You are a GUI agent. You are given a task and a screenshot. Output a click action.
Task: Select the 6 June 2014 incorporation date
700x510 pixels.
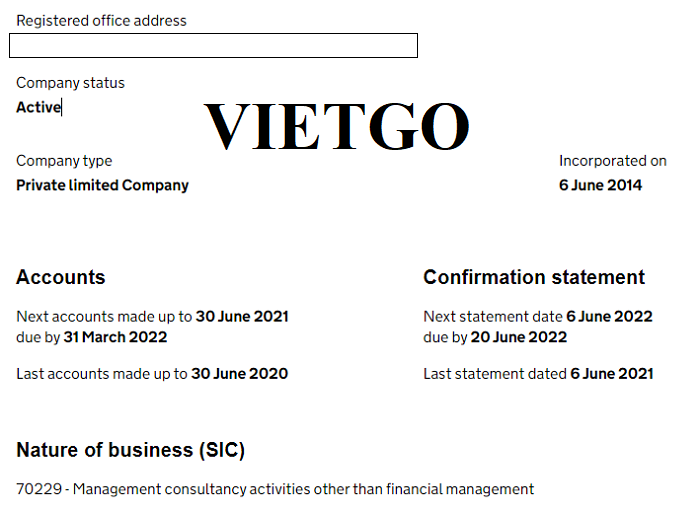600,185
